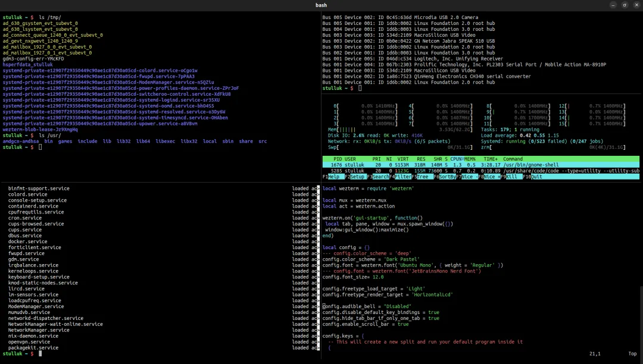Image resolution: width=643 pixels, height=364 pixels.
Task: Sort htop by USER column header
Action: (350, 159)
